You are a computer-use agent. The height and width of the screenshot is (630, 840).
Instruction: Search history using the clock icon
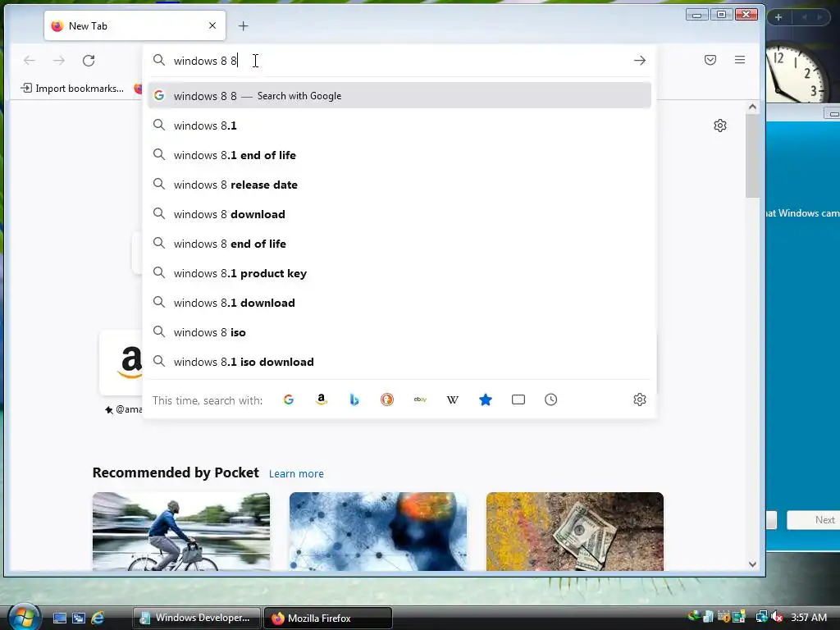[x=550, y=399]
